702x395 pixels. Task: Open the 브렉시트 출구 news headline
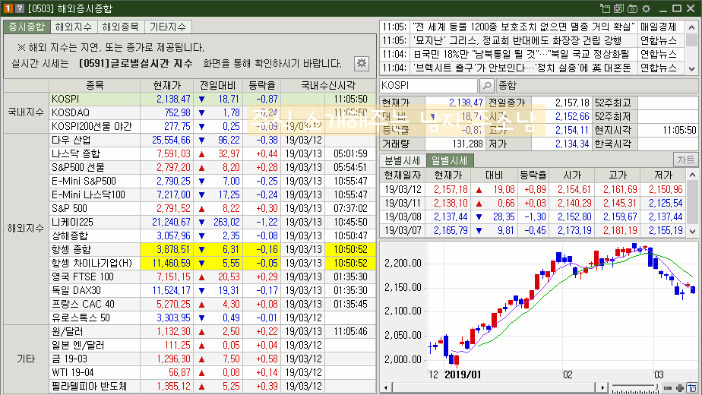pos(522,68)
